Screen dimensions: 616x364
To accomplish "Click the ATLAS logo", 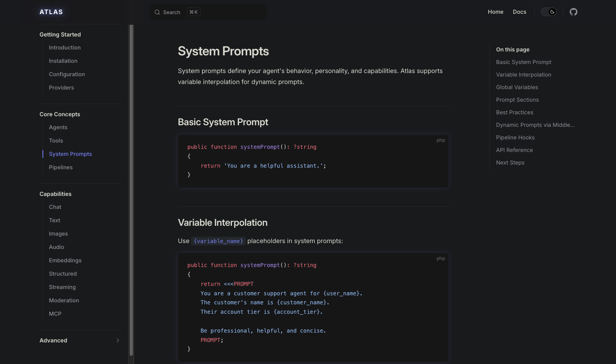I will 51,12.
